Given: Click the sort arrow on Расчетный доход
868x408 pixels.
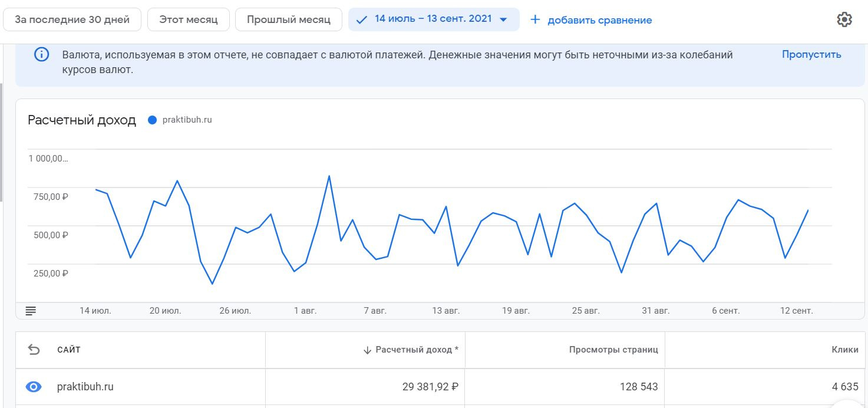Looking at the screenshot, I should tap(367, 350).
